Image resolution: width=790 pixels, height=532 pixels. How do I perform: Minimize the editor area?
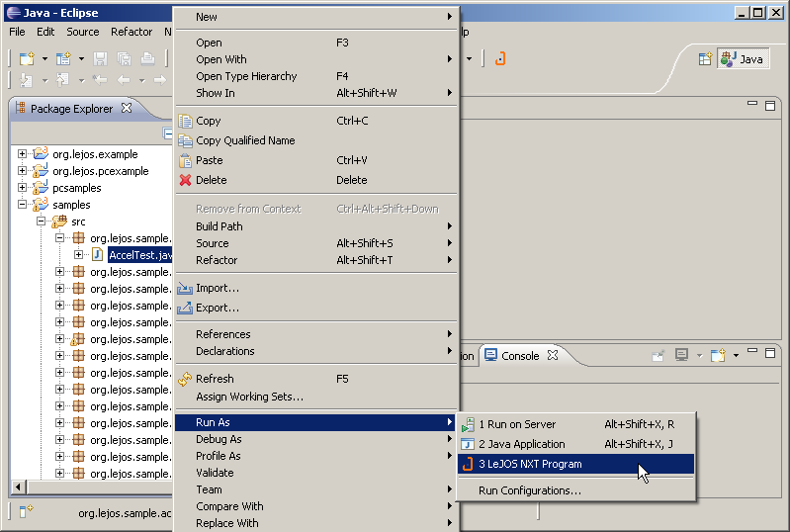click(752, 103)
